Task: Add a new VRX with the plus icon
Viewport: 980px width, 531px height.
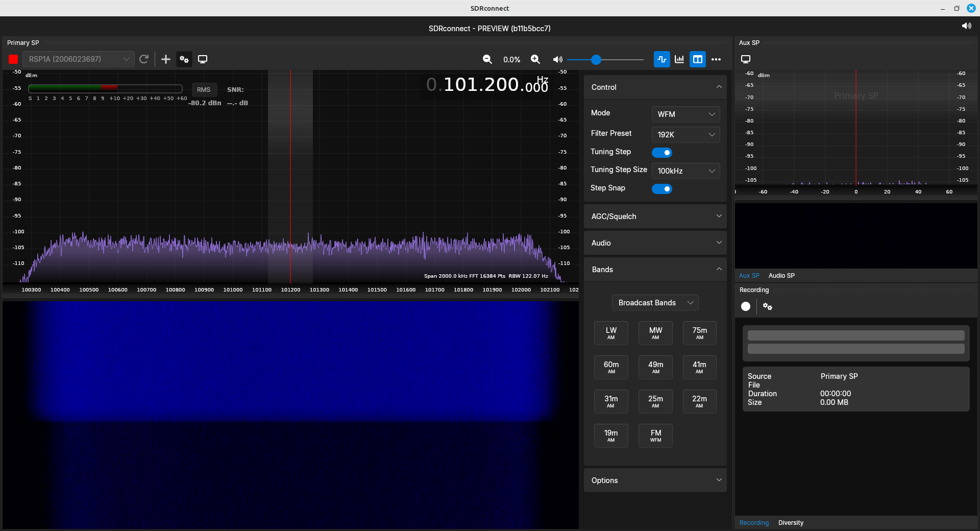Action: tap(166, 59)
